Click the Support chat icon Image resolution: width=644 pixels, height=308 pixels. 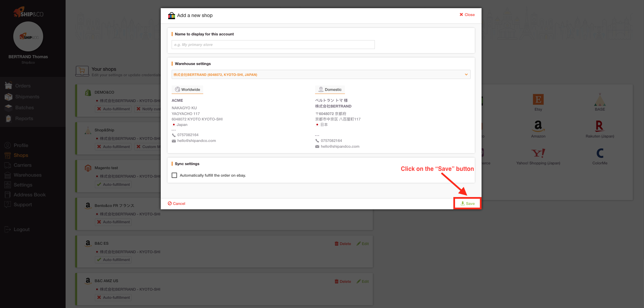(x=7, y=205)
